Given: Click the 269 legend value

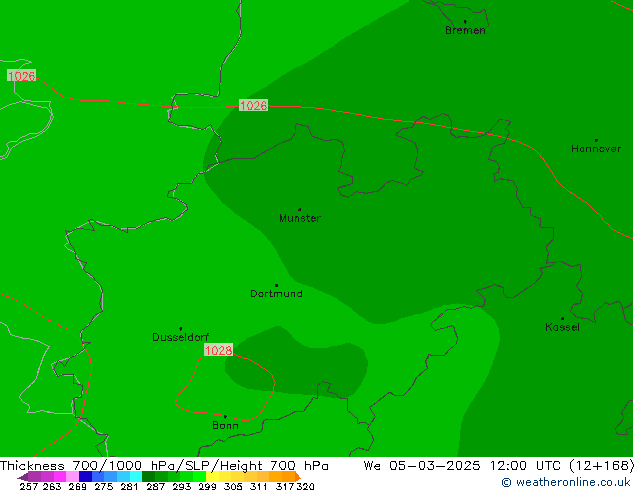Looking at the screenshot, I should [x=78, y=486].
